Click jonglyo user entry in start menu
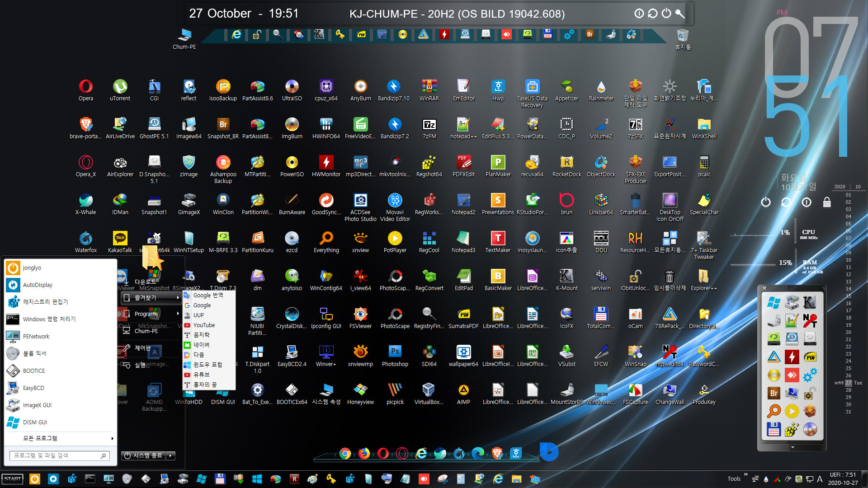Image resolution: width=868 pixels, height=488 pixels. pos(60,268)
